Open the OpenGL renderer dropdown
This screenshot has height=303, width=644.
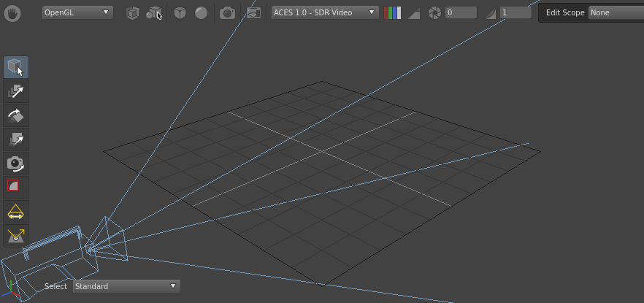(77, 12)
